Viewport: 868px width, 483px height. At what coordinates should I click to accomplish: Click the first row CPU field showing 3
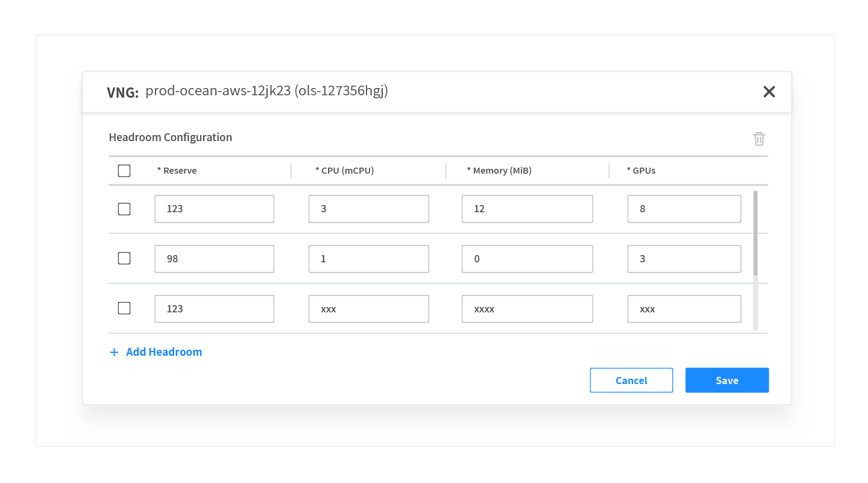368,209
